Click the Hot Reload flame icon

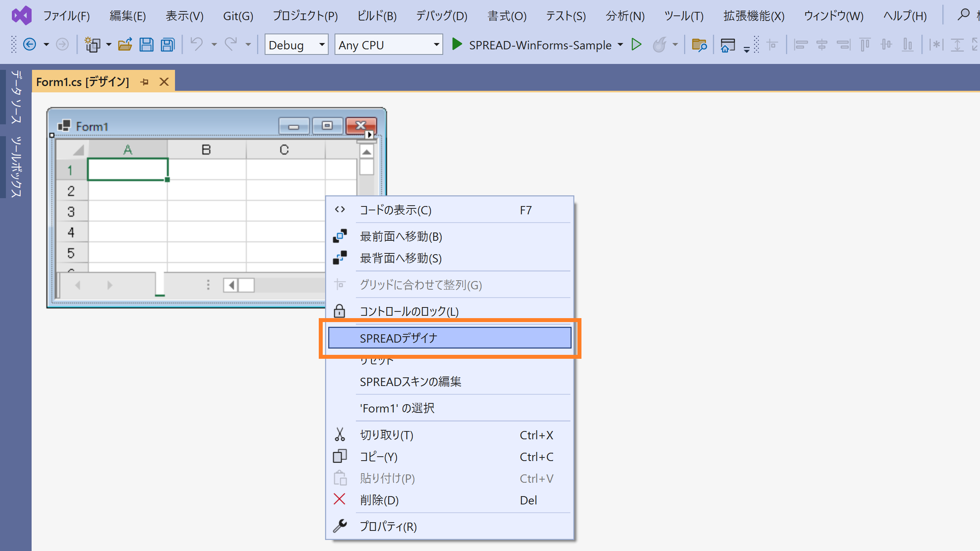(x=659, y=44)
